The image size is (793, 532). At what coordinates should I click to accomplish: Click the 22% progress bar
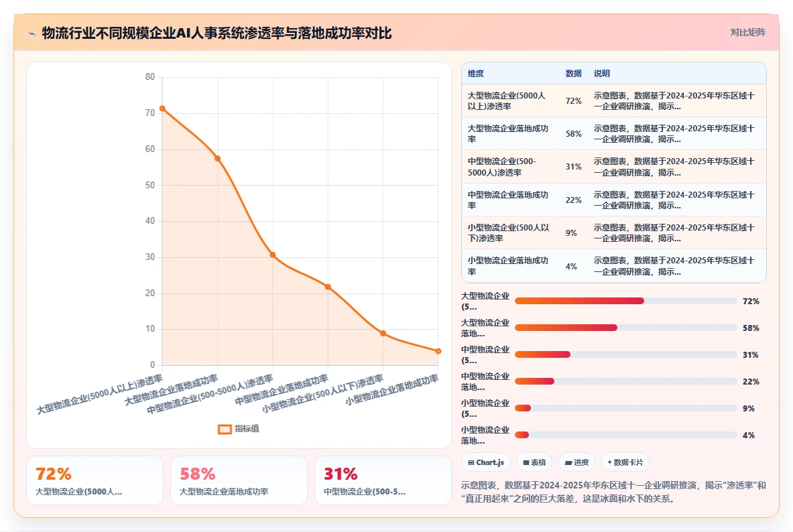[x=625, y=381]
